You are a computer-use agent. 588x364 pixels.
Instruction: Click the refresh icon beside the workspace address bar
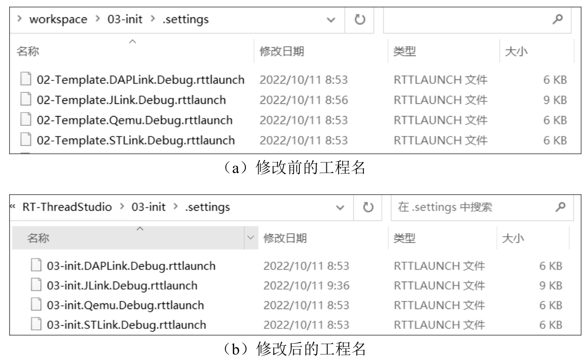[x=360, y=20]
